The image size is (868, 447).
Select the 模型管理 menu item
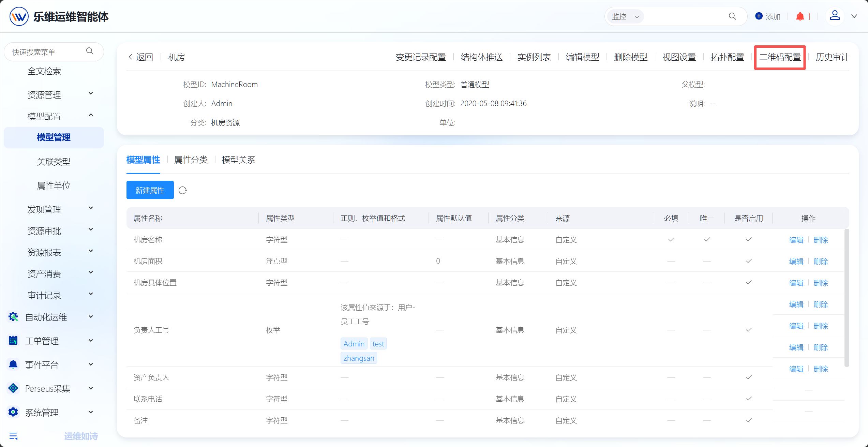(54, 137)
